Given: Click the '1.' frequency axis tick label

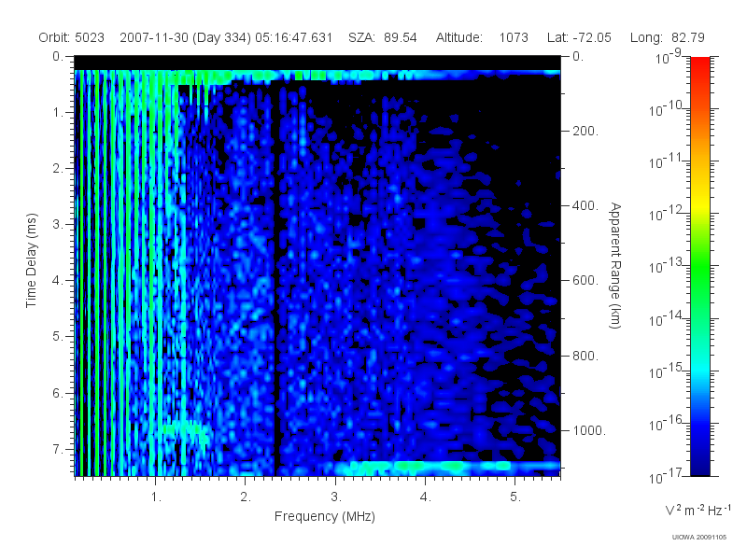Looking at the screenshot, I should pyautogui.click(x=156, y=497).
